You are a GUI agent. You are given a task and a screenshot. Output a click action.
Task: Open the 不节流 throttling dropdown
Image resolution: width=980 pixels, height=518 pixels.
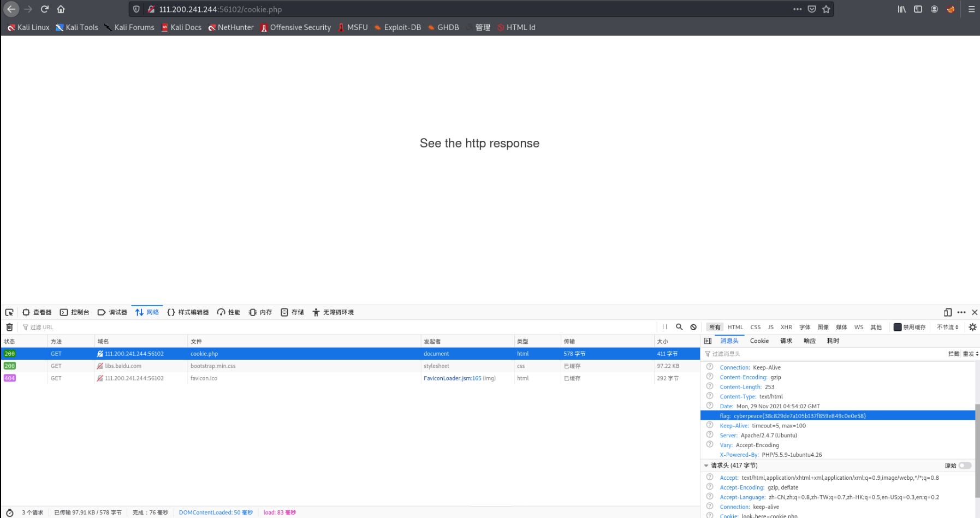click(948, 327)
